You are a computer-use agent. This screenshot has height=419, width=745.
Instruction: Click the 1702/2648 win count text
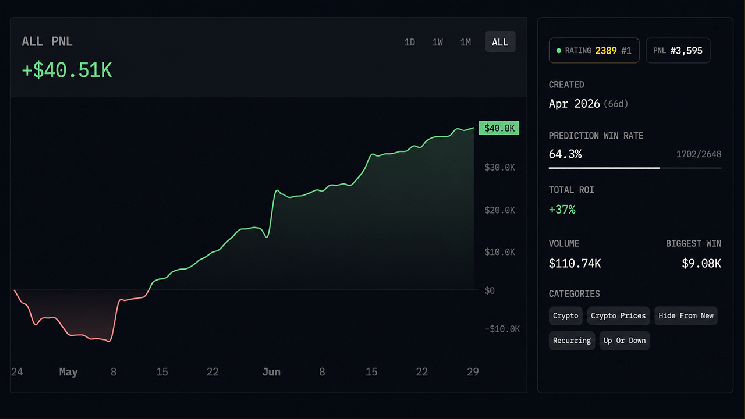(698, 154)
